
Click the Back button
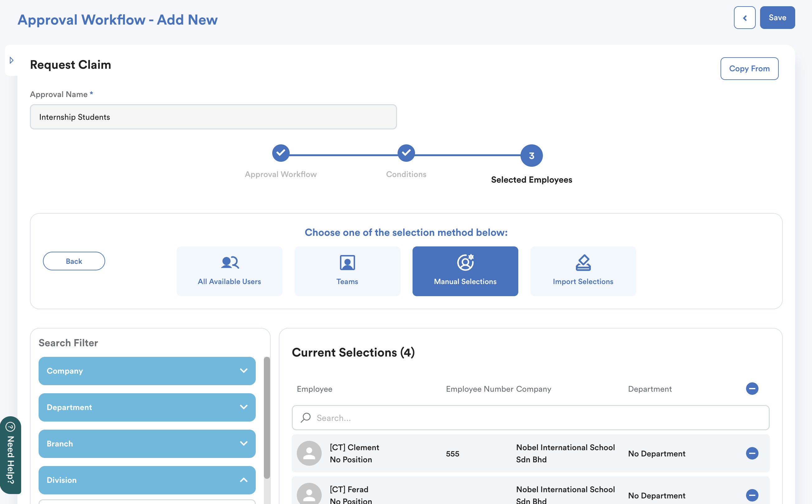tap(74, 261)
